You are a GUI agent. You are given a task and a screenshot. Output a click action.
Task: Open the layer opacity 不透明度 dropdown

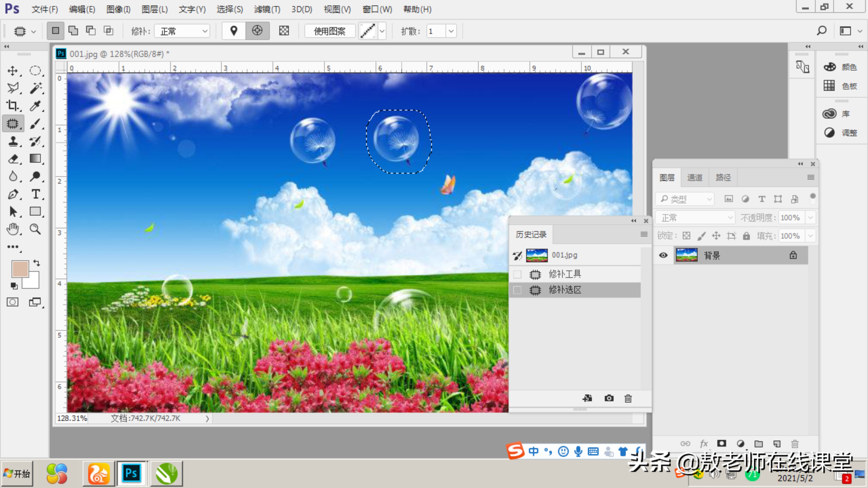pos(810,217)
